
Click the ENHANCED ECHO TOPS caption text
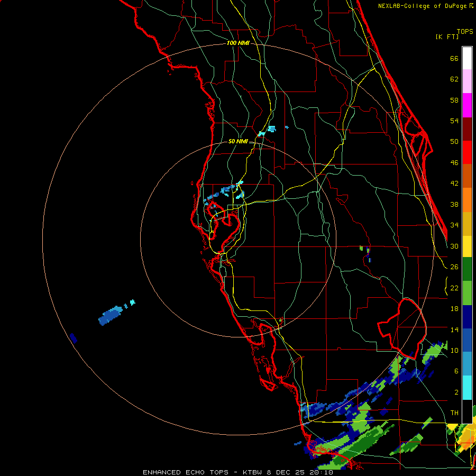(186, 472)
